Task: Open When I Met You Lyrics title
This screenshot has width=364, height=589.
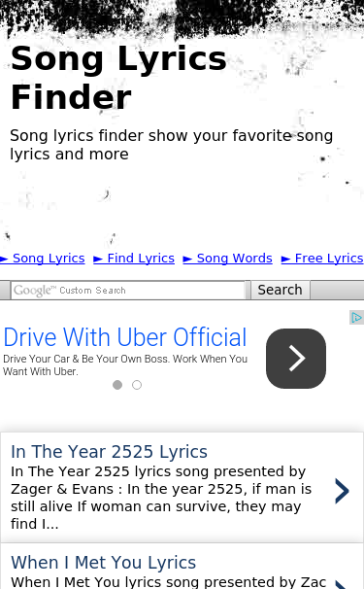Action: click(x=103, y=563)
